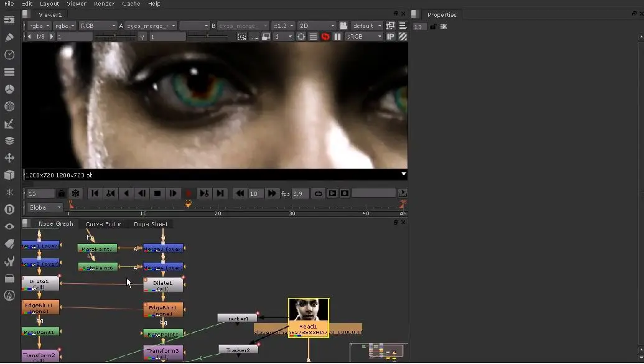644x364 pixels.
Task: Switch to the Dope Sheet tab
Action: (x=151, y=224)
